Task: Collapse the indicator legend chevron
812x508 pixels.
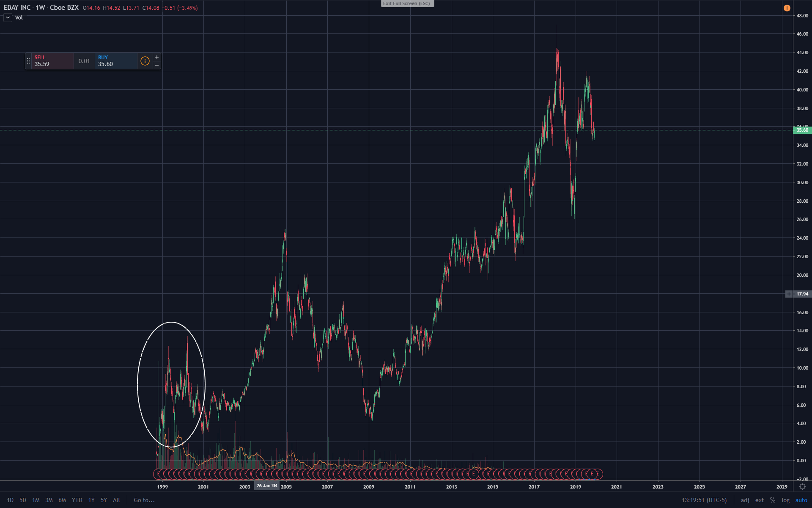Action: point(8,17)
